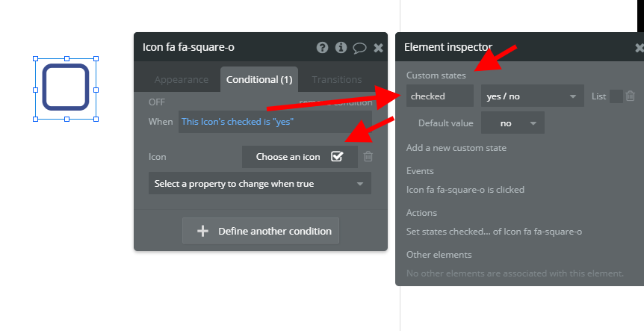Click Add a new custom state
This screenshot has height=331, width=644.
456,148
